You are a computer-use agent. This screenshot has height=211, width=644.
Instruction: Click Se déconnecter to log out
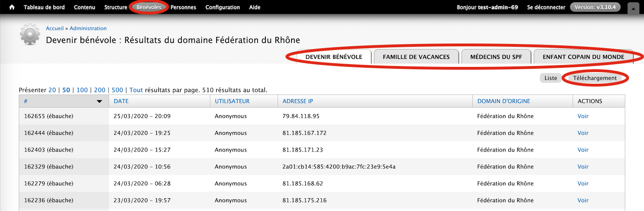[x=546, y=7]
